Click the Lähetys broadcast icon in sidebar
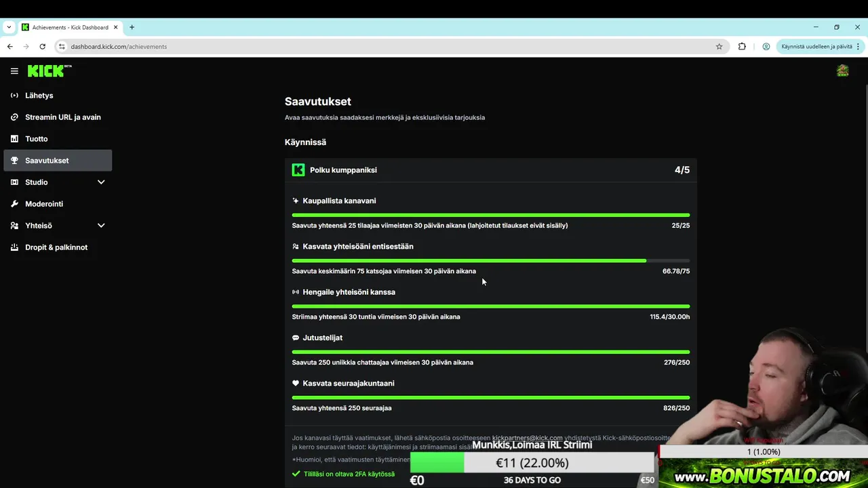 pos(14,96)
